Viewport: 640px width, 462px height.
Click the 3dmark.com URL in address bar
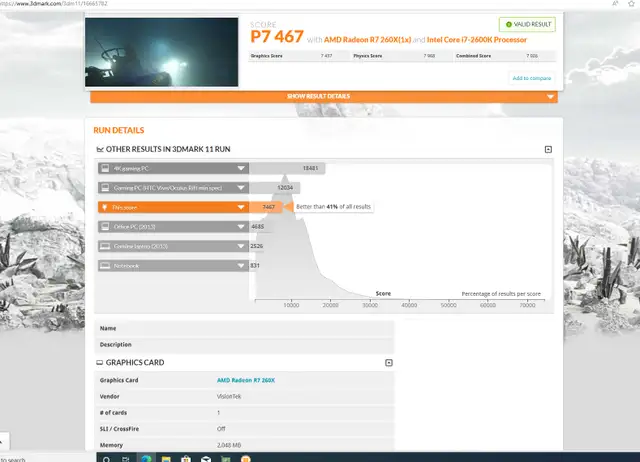[54, 4]
